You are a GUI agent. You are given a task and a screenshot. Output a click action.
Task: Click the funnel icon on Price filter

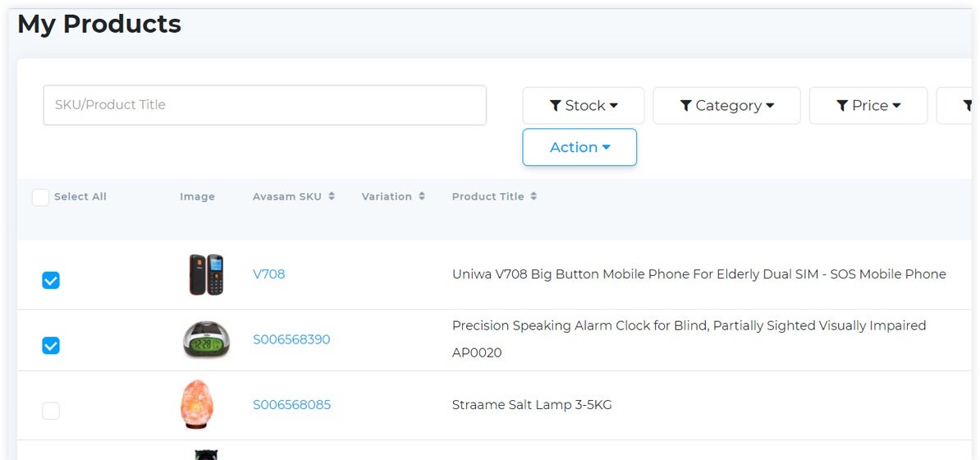coord(842,106)
